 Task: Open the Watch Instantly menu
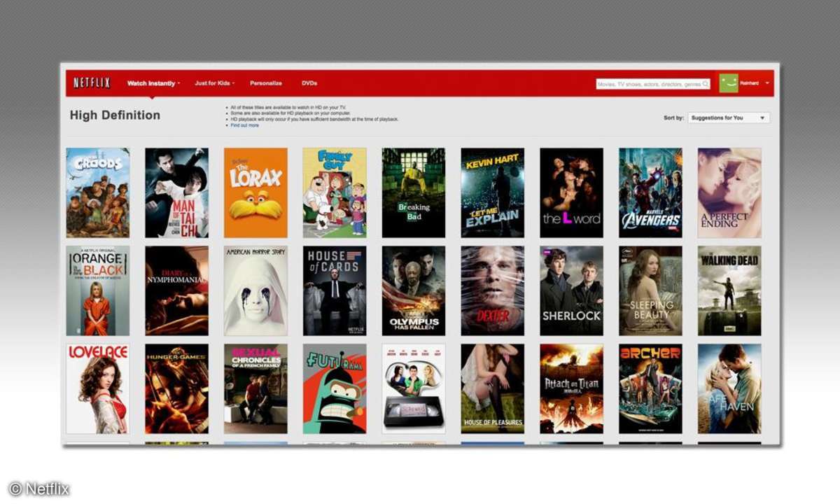pyautogui.click(x=153, y=83)
